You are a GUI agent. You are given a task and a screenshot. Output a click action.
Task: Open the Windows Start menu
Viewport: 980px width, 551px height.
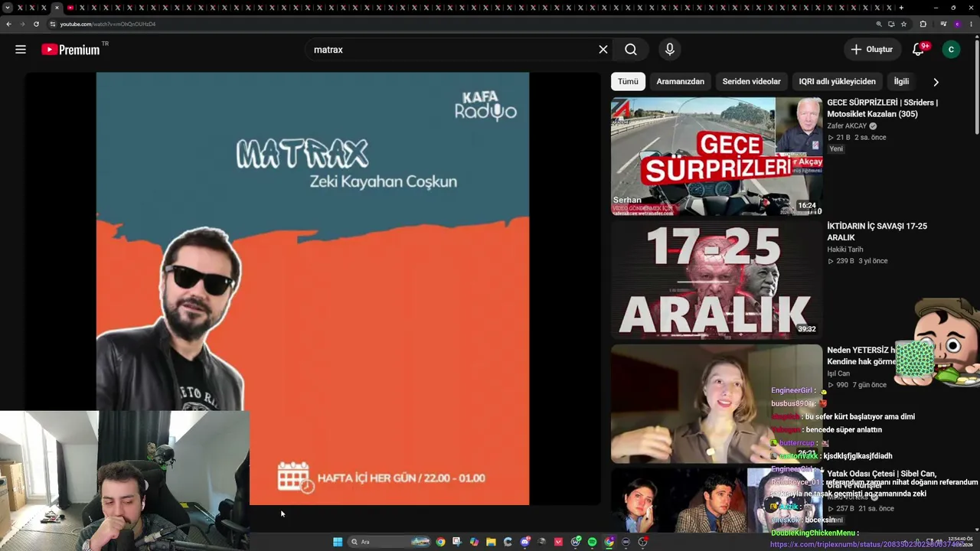click(x=338, y=542)
